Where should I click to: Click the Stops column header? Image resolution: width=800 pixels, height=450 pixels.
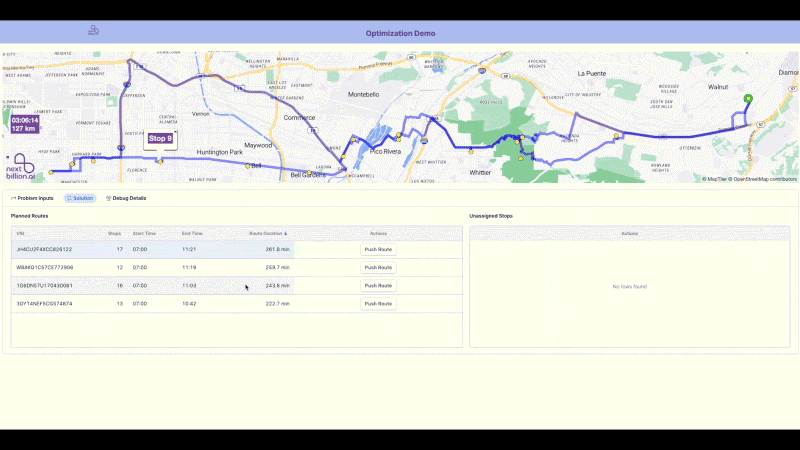coord(114,233)
